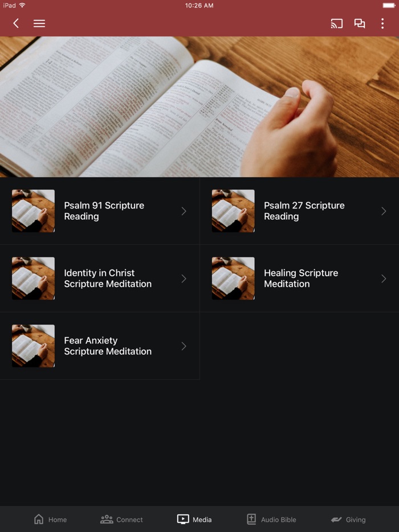Tap the Fear Anxiety meditation thumbnail
The height and width of the screenshot is (532, 399).
coord(33,346)
